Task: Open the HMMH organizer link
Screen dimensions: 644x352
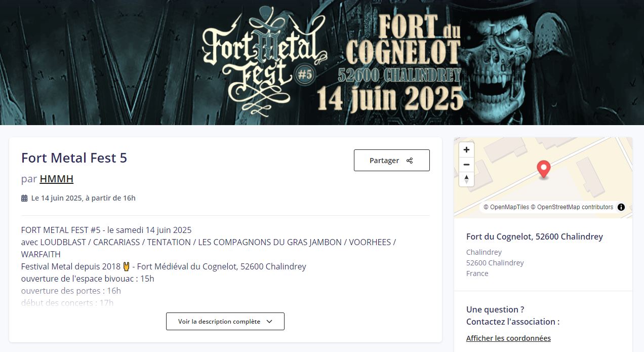Action: click(57, 179)
